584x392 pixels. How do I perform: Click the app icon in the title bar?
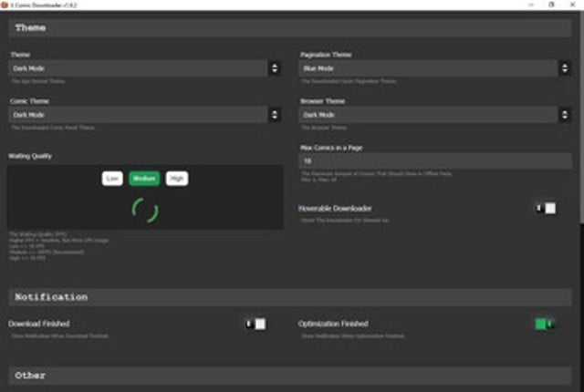pos(5,5)
